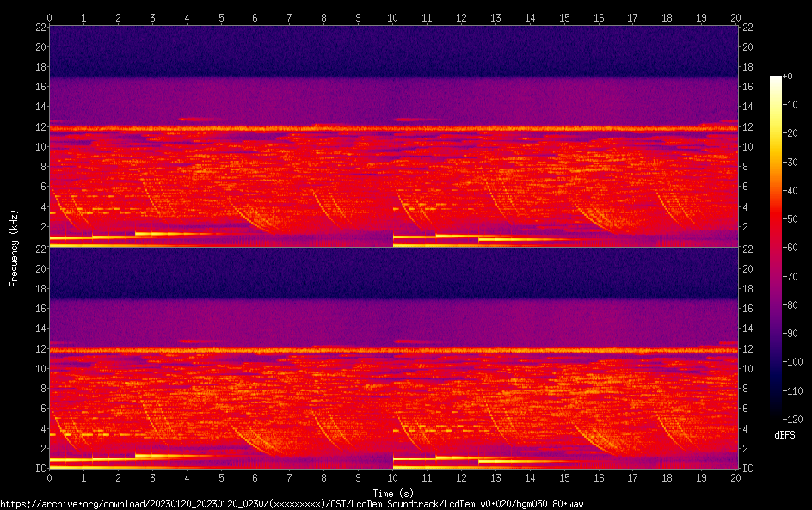The height and width of the screenshot is (510, 812).
Task: Click the "DC" label on the right frequency axis
Action: click(x=748, y=468)
